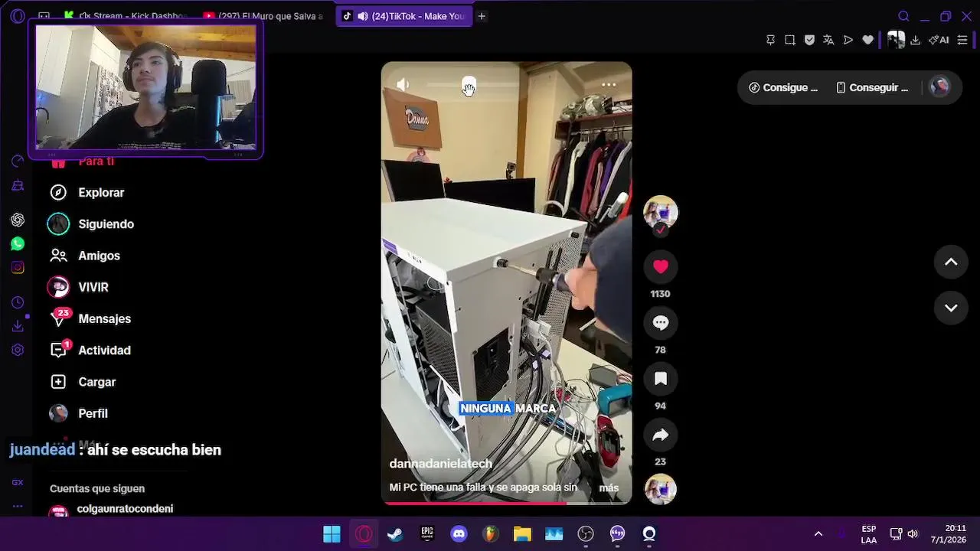Open the tab search magnifier icon
980x551 pixels.
point(903,16)
